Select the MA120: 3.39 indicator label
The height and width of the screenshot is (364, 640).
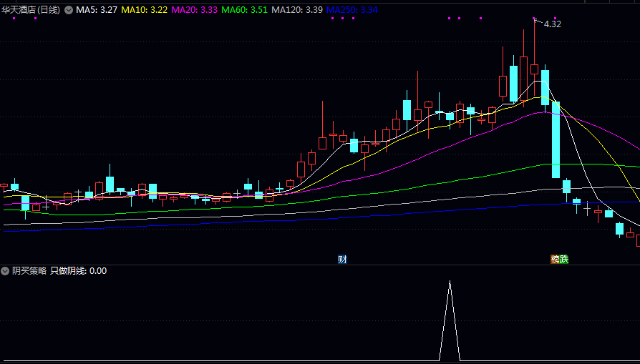pos(297,10)
